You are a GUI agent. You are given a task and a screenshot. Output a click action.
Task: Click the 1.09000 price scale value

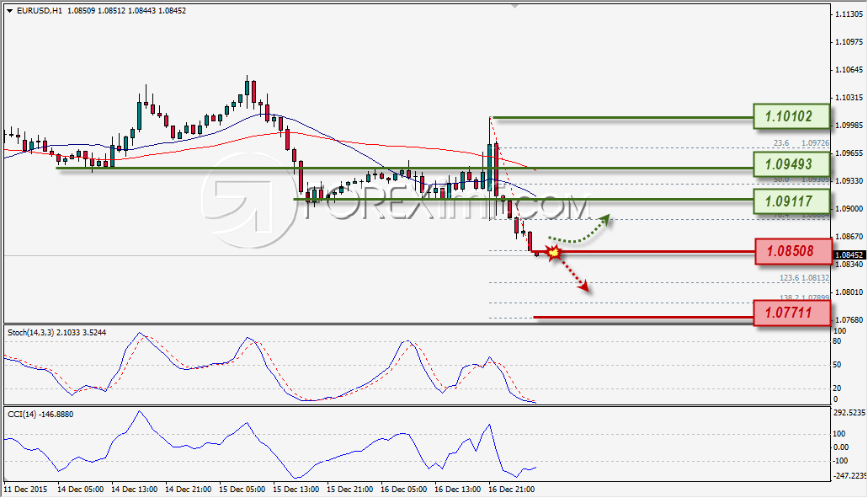[849, 209]
